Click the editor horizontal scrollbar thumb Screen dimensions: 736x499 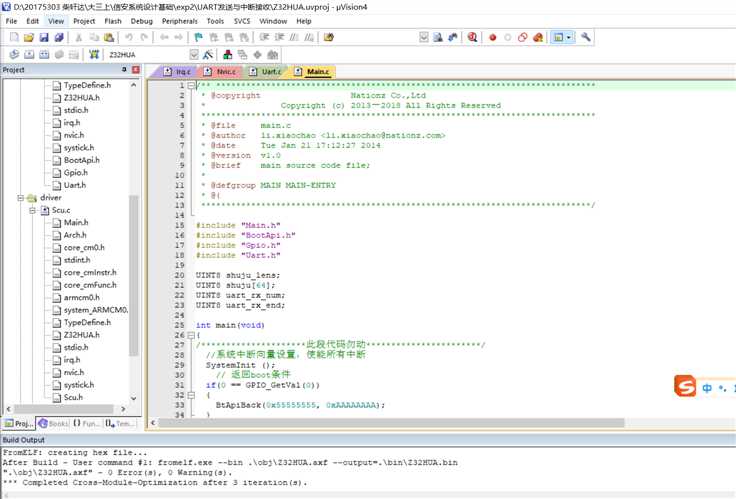pyautogui.click(x=391, y=423)
